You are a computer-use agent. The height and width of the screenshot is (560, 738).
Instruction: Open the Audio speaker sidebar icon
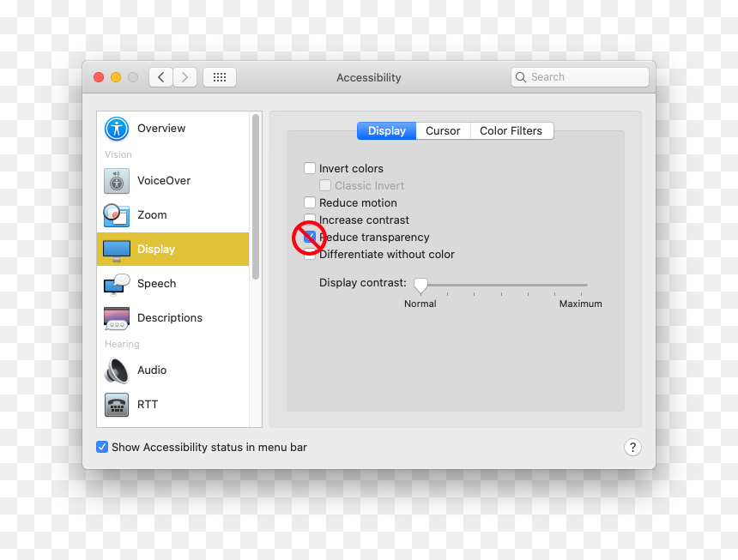116,370
